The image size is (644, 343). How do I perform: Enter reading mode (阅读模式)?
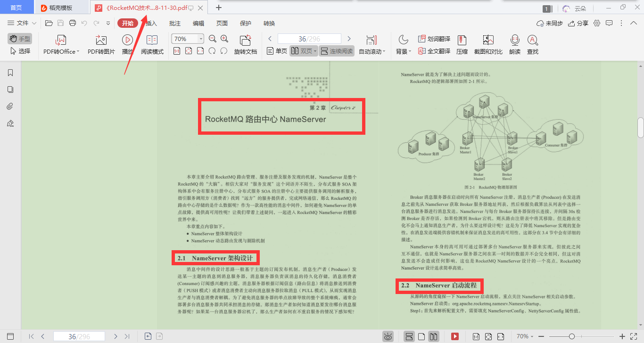152,45
